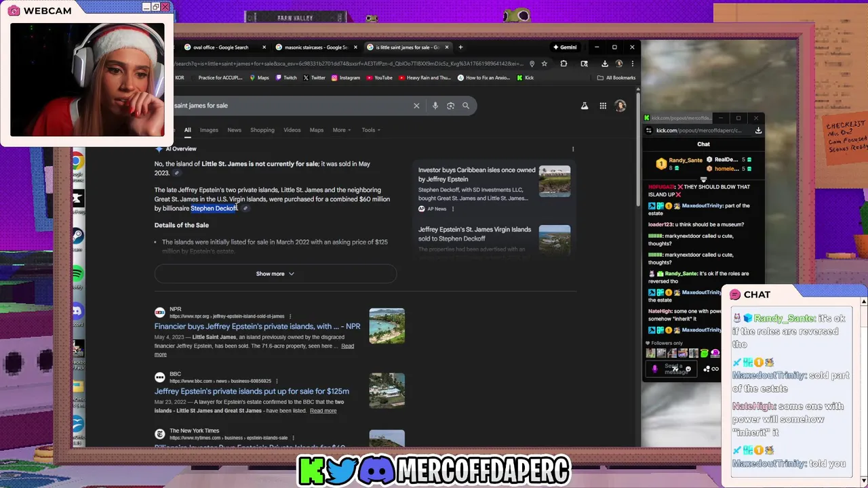Open Twitch bookmark
Viewport: 868px width, 488px height.
pos(286,78)
